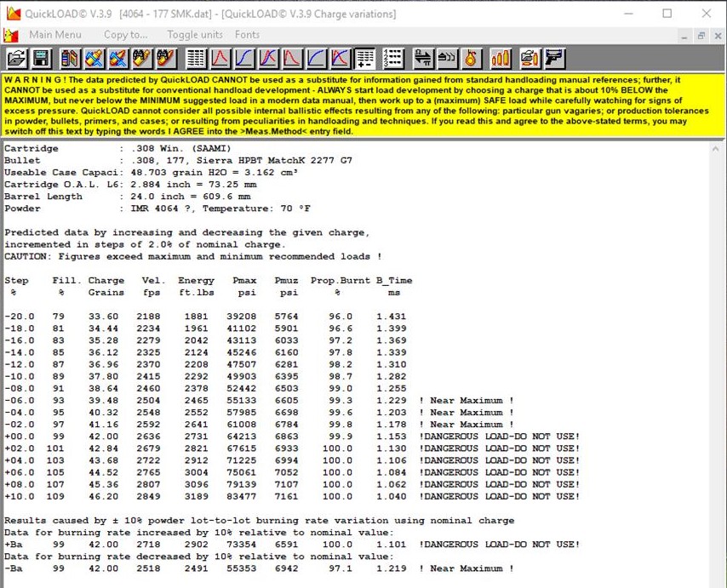Click Pmax '83477' in the +10.0 row
Screen dimensions: 727x588
pos(242,497)
